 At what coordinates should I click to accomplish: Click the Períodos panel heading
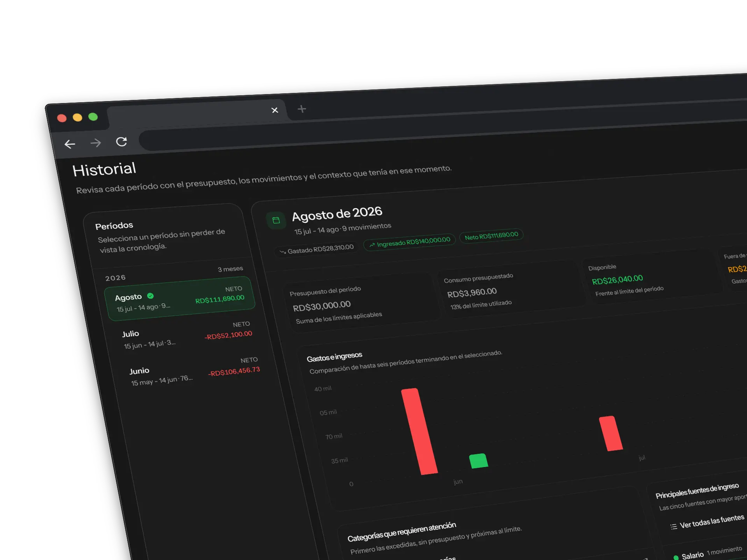114,226
